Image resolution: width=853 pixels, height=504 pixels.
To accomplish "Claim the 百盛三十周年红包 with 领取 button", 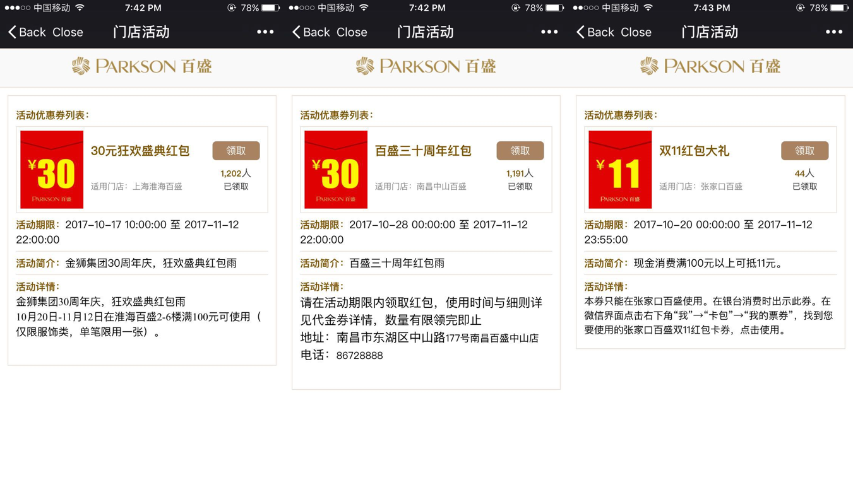I will (x=520, y=151).
